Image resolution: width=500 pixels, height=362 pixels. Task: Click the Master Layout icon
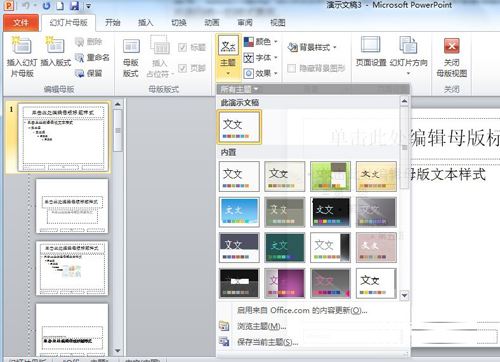pos(131,46)
